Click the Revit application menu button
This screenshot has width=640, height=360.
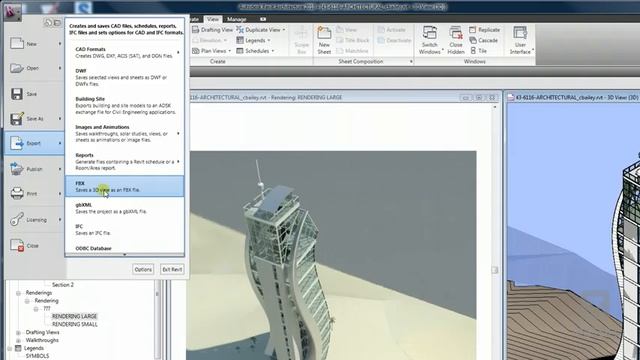tap(13, 11)
